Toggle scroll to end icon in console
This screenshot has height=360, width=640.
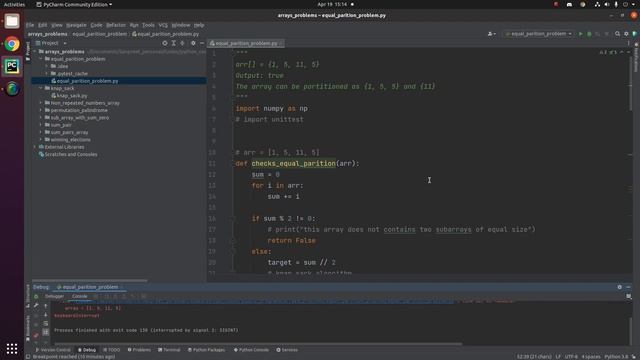click(45, 332)
